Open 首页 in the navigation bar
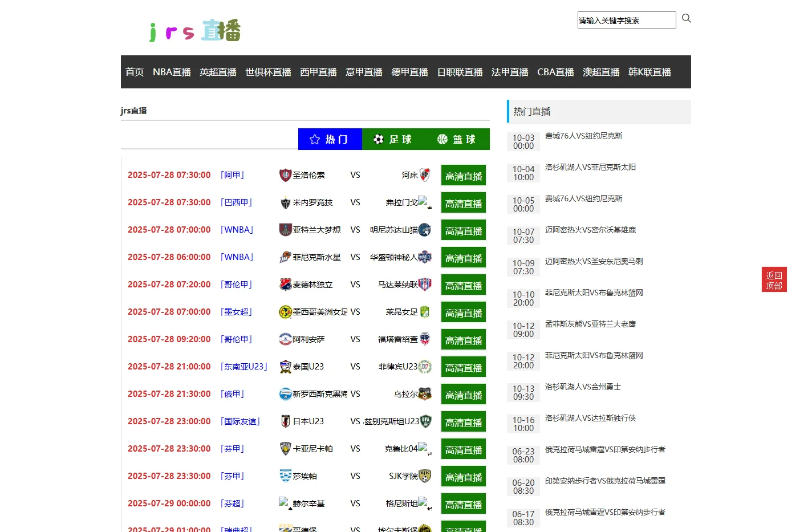This screenshot has width=812, height=532. [135, 72]
